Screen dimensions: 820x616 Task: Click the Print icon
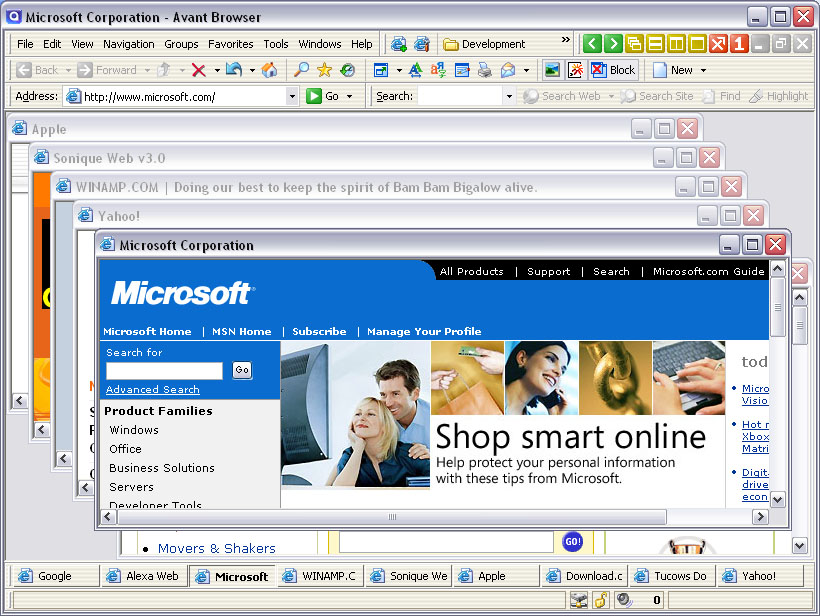[x=485, y=70]
